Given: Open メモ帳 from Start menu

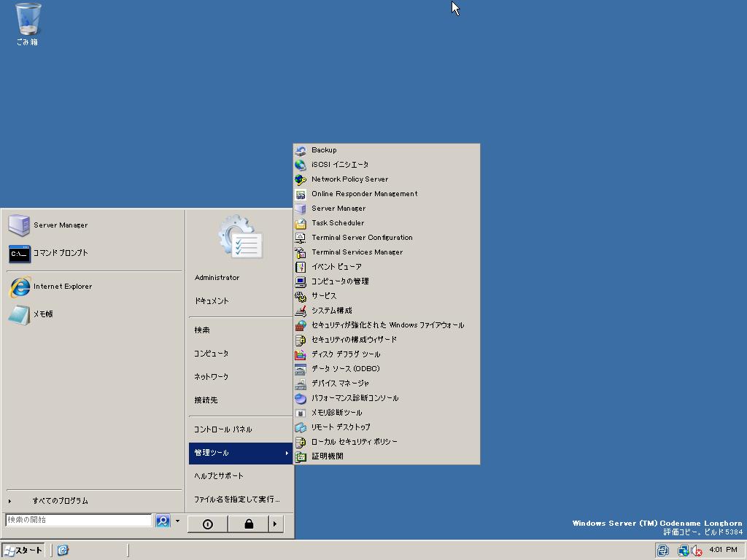Looking at the screenshot, I should pyautogui.click(x=94, y=314).
